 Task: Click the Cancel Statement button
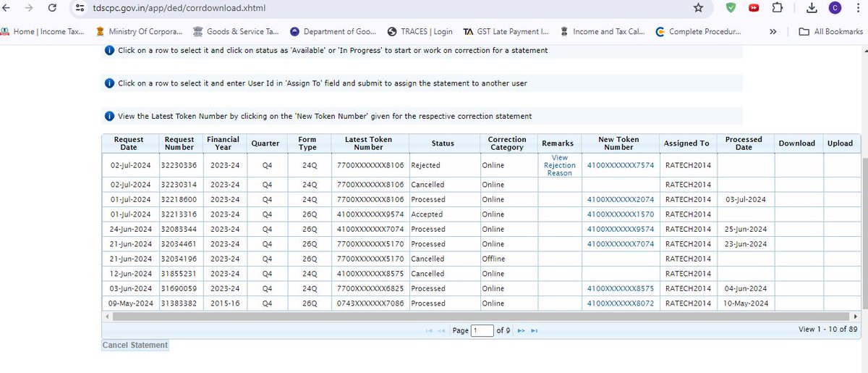click(135, 345)
